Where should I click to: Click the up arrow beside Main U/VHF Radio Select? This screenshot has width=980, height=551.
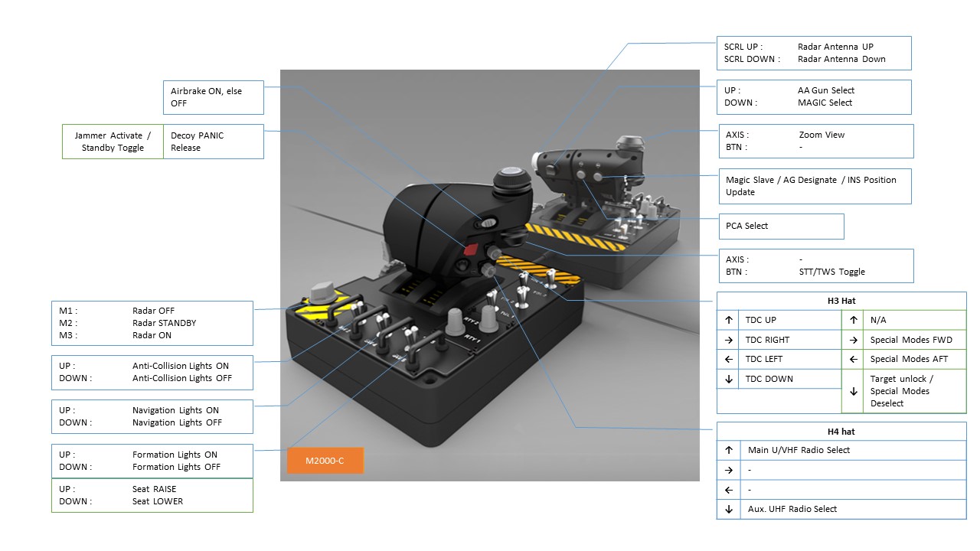coord(729,450)
